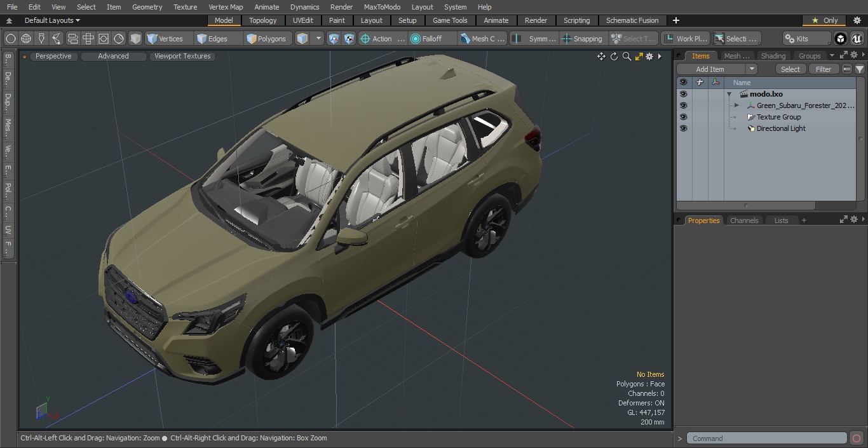Screen dimensions: 868x448
Task: Open the Advanced shading style dropdown
Action: (113, 57)
